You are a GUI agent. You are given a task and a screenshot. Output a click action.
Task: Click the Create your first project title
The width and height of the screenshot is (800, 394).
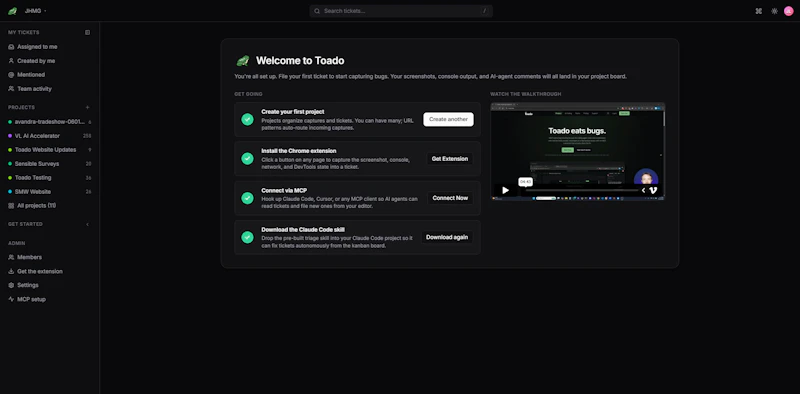(x=293, y=112)
